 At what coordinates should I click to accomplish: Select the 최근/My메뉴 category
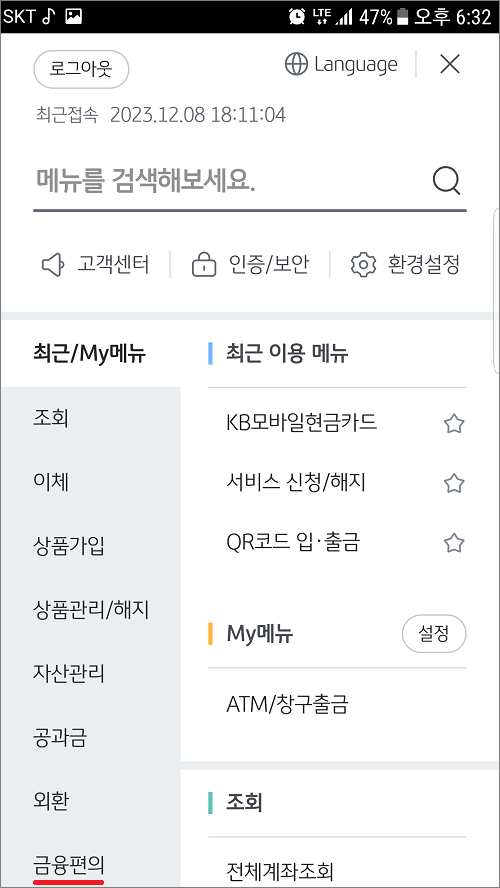[90, 355]
